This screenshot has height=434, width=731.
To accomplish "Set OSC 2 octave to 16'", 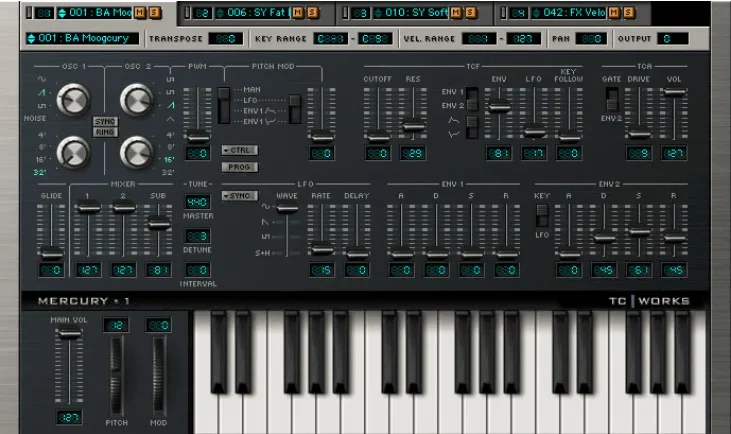I will coord(169,159).
